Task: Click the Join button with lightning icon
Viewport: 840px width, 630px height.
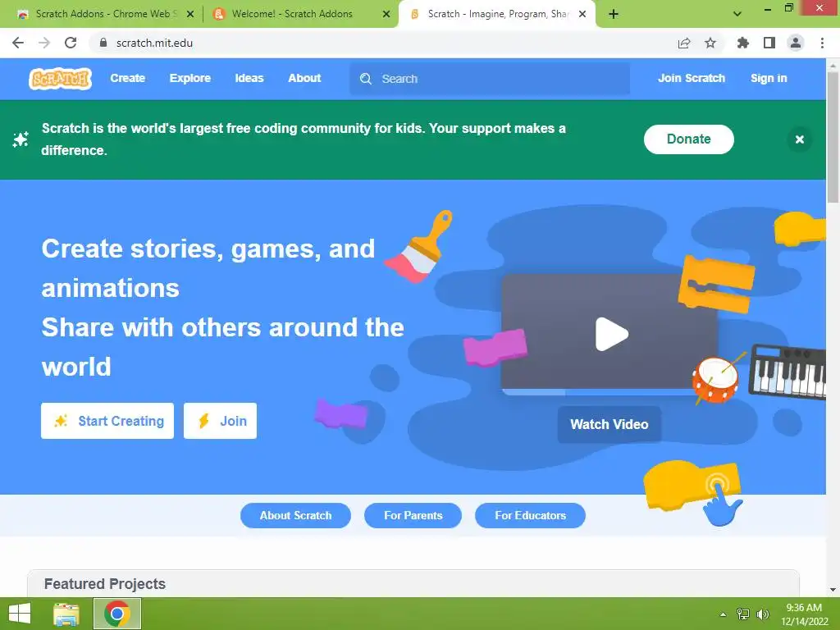Action: (220, 421)
